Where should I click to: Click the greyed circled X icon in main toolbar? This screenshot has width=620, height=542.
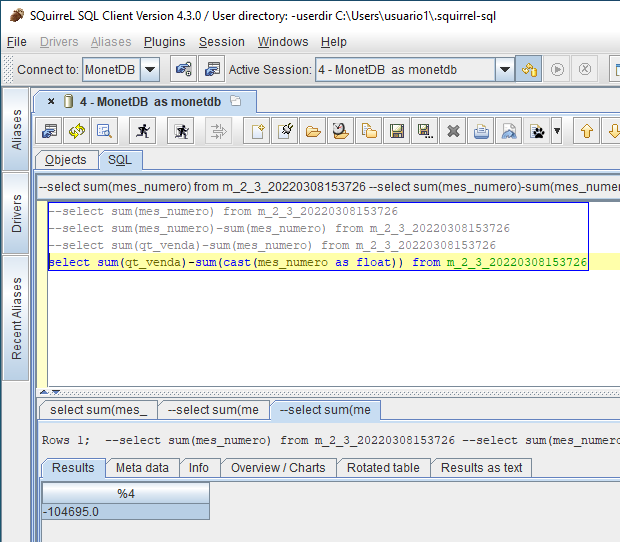click(x=585, y=69)
